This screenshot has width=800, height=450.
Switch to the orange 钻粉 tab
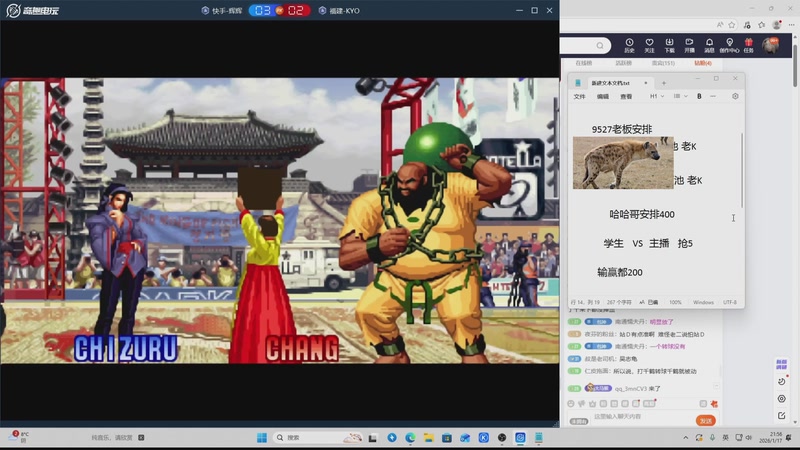(703, 63)
